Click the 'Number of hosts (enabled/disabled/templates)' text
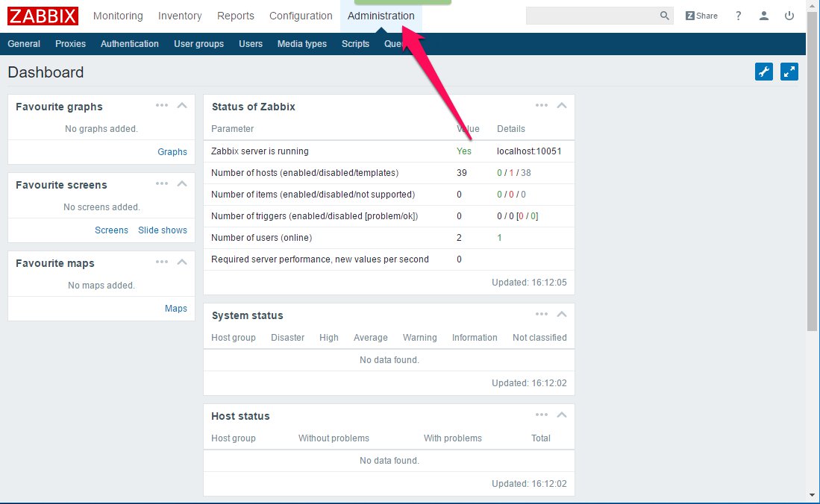Image resolution: width=820 pixels, height=504 pixels. tap(305, 172)
